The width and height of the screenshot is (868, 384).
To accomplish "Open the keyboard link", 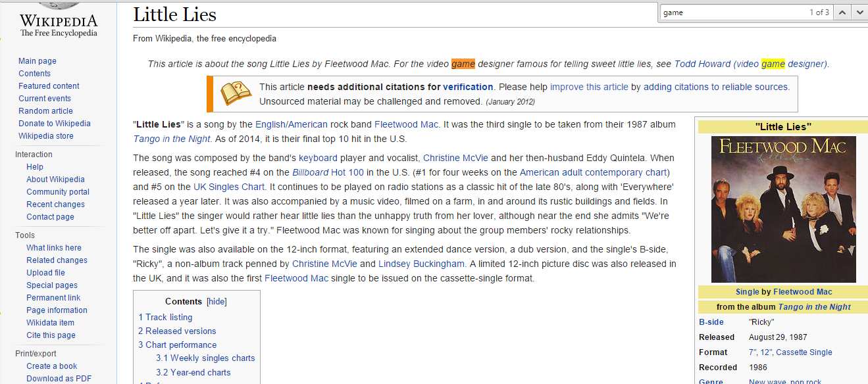I will tap(318, 158).
